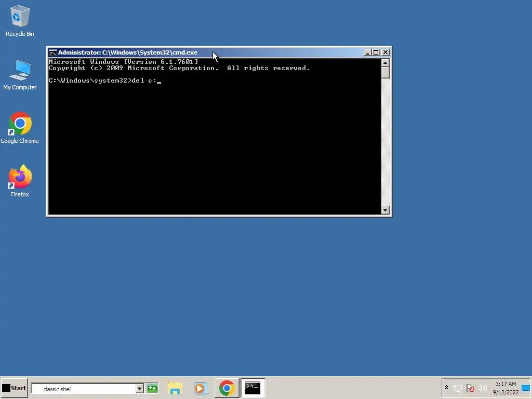Click the Copyright 2009 Microsoft Corporation line
Viewport: 532px width, 399px height.
coord(179,68)
